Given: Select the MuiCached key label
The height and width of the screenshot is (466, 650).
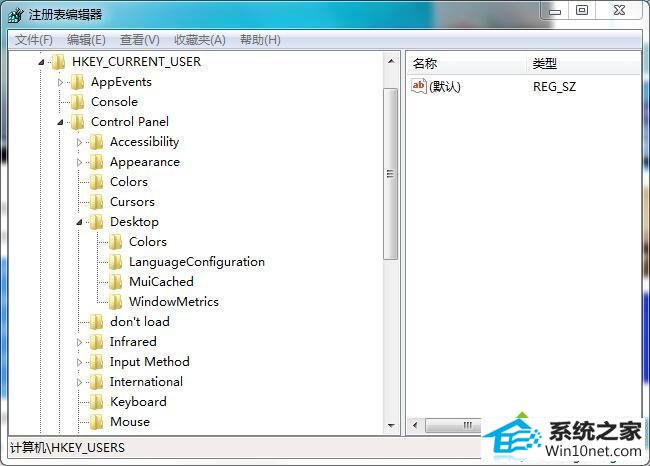Looking at the screenshot, I should click(161, 282).
